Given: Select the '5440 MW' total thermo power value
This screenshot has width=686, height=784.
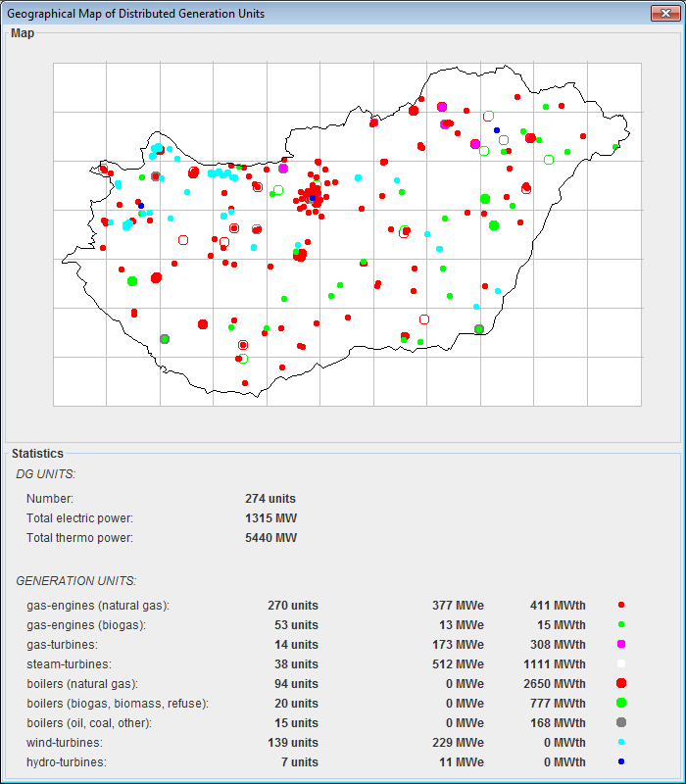Looking at the screenshot, I should click(270, 537).
